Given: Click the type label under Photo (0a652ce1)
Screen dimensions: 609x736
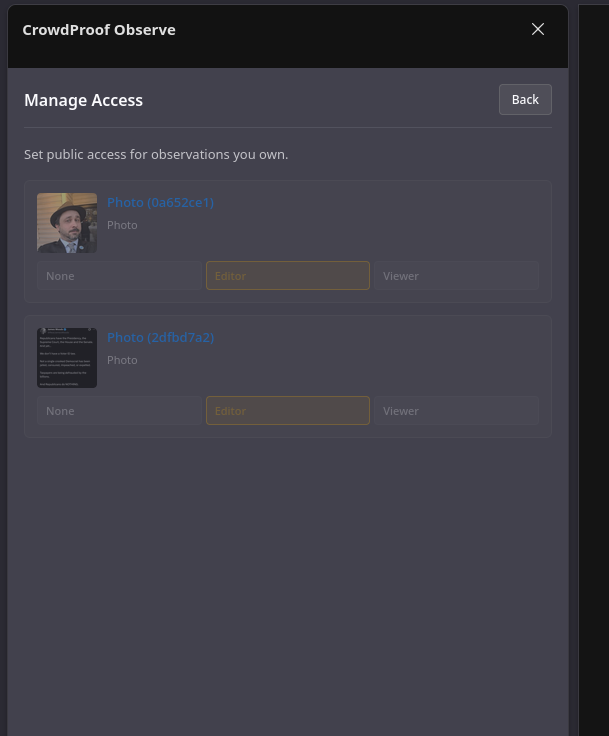Looking at the screenshot, I should [122, 225].
